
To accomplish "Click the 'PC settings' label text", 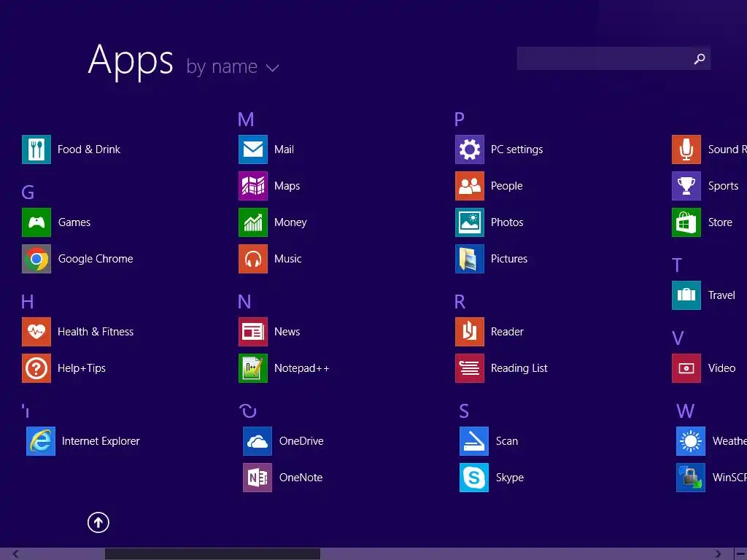I will (517, 149).
